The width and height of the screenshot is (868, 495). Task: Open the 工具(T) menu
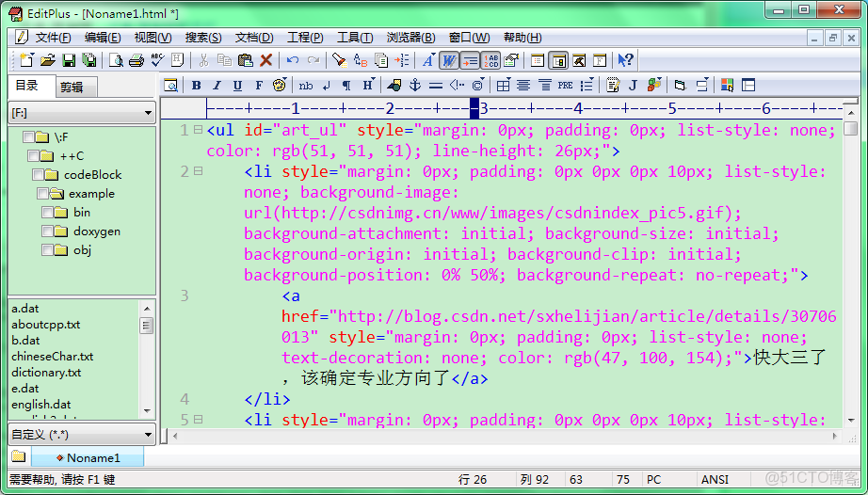355,38
